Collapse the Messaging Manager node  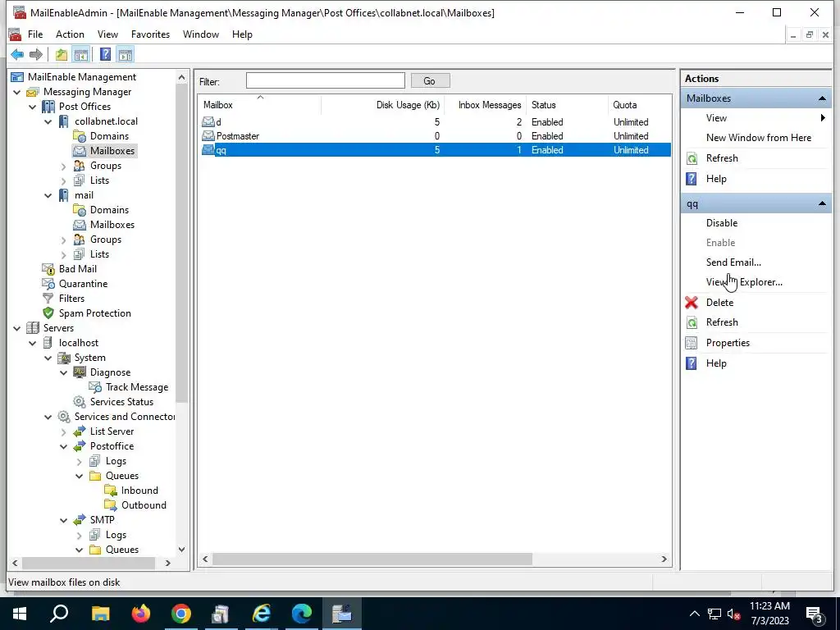coord(17,92)
